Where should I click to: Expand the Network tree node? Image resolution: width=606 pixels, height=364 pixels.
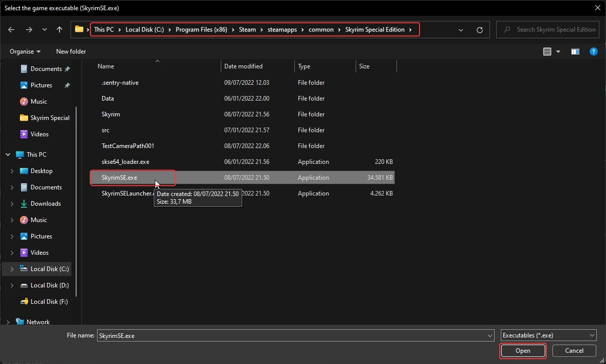8,322
